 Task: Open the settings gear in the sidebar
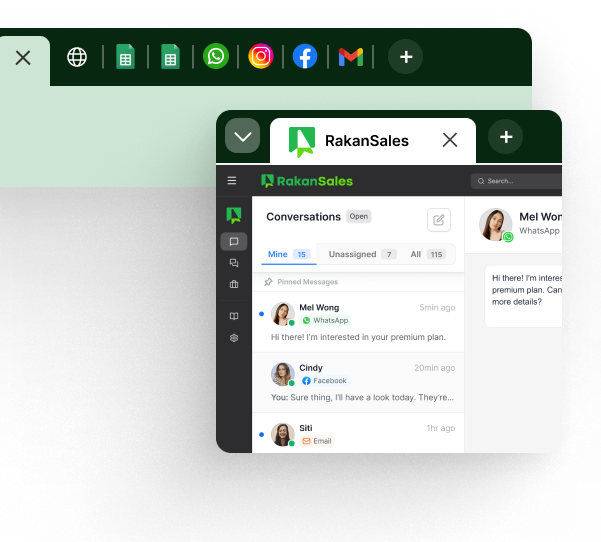tap(234, 338)
